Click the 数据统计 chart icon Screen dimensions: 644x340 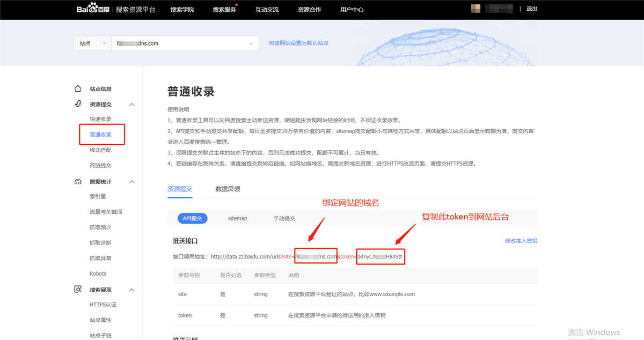pos(78,182)
